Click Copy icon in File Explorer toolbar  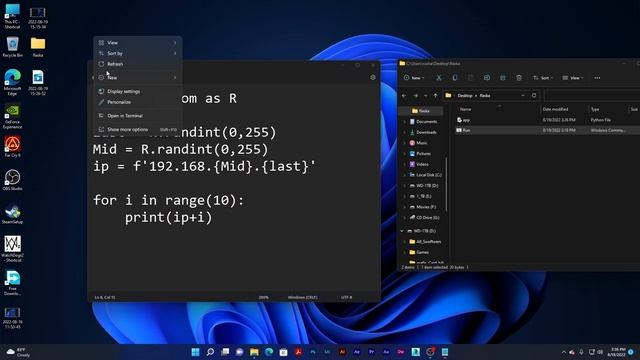tap(455, 78)
